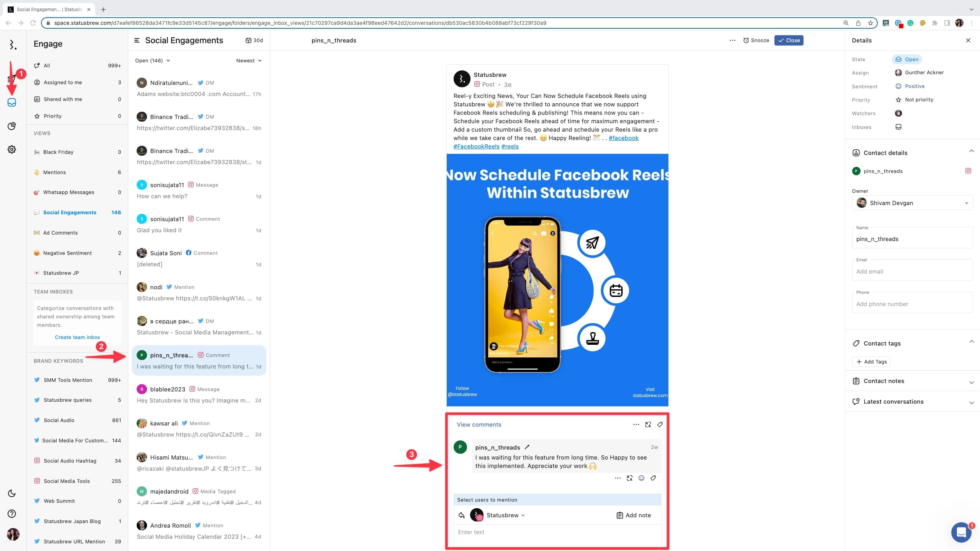This screenshot has height=551, width=980.
Task: Close the Details panel
Action: click(x=968, y=40)
